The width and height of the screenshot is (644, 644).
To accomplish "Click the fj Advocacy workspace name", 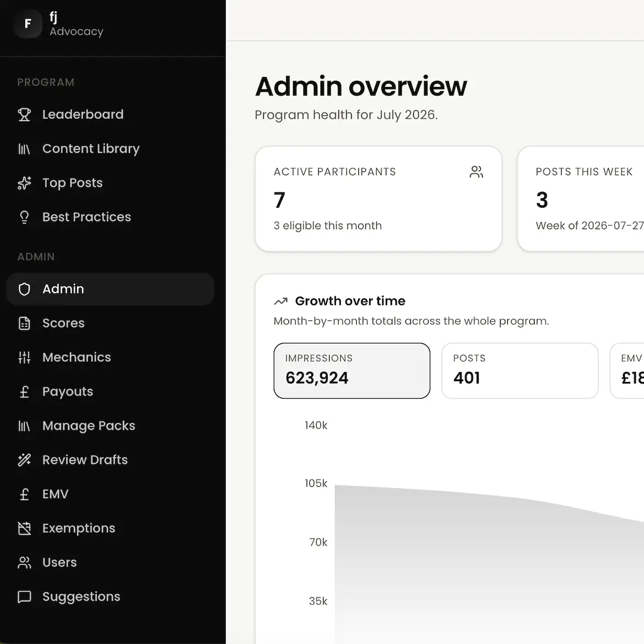I will (76, 24).
